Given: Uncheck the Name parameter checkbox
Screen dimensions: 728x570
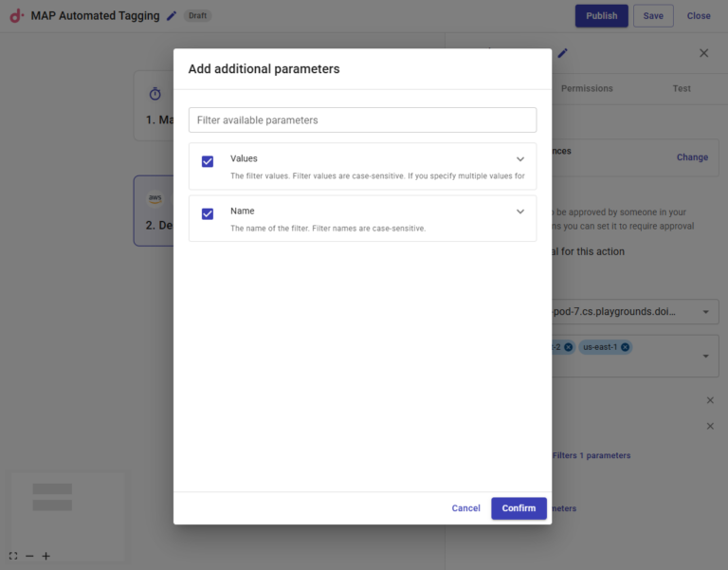Looking at the screenshot, I should coord(208,213).
